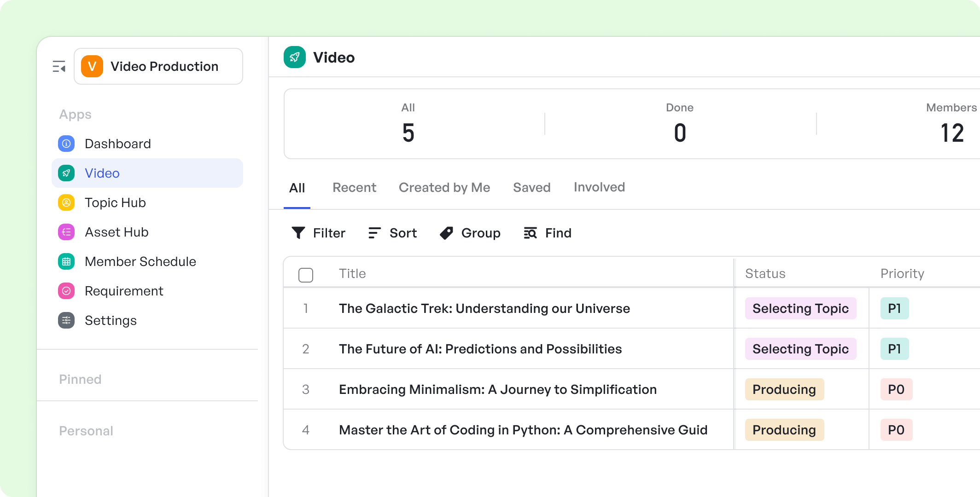Image resolution: width=980 pixels, height=497 pixels.
Task: Click the Requirement checkmark icon
Action: pyautogui.click(x=66, y=291)
